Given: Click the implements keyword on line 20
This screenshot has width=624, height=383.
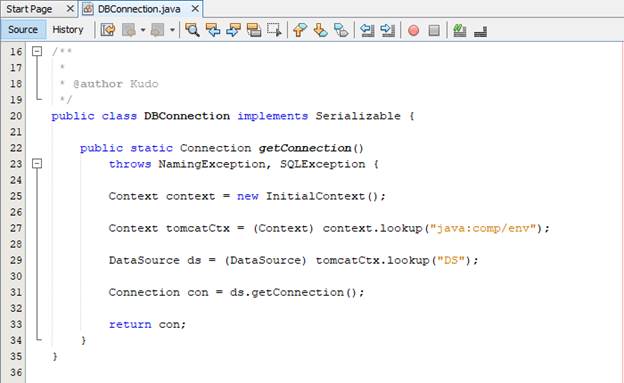Looking at the screenshot, I should tap(273, 116).
